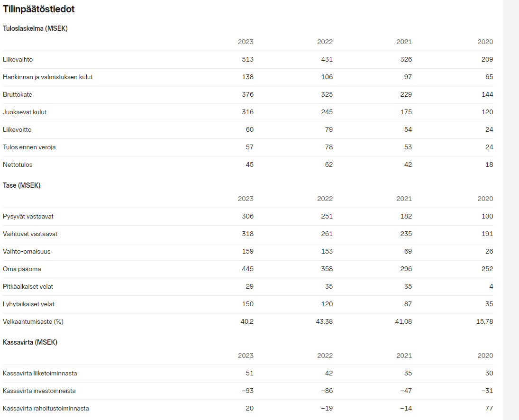Select Kassavirta liiketoiminnasta row label
The image size is (519, 420).
click(40, 374)
